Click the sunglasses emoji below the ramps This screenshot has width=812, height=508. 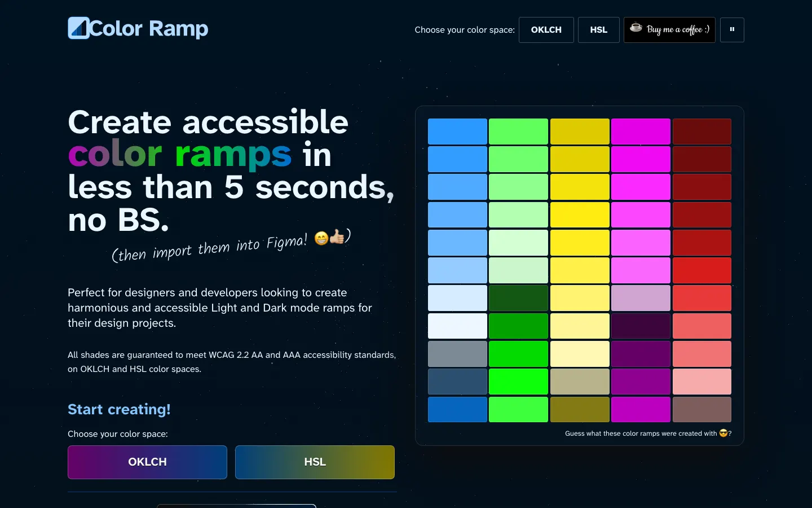tap(723, 433)
